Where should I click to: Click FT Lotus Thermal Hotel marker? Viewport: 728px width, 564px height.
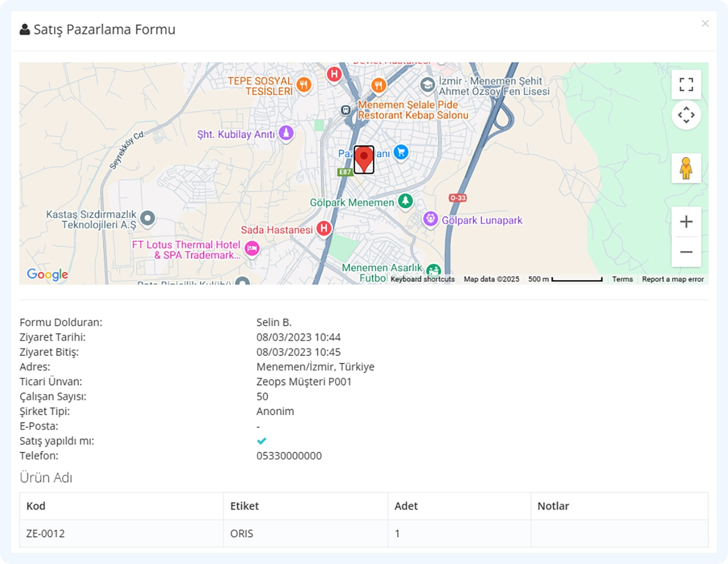[252, 248]
